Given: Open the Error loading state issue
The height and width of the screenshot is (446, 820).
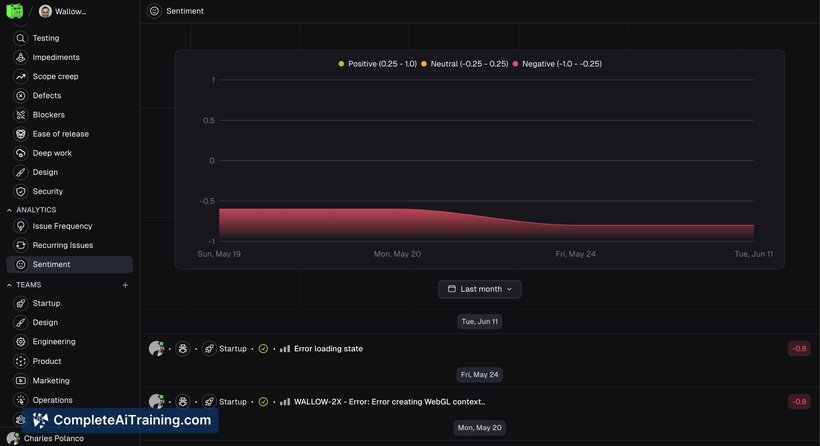Looking at the screenshot, I should pos(328,349).
